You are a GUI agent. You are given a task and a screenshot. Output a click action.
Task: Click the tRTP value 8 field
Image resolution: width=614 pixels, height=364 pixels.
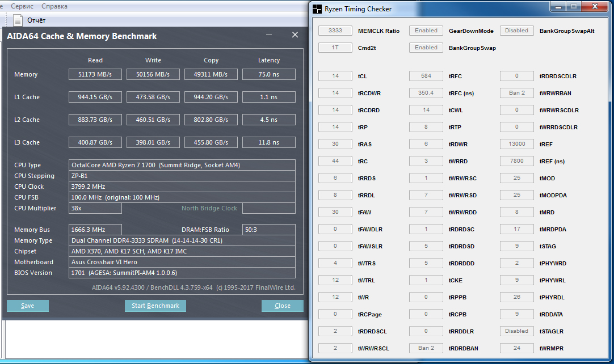pos(426,127)
